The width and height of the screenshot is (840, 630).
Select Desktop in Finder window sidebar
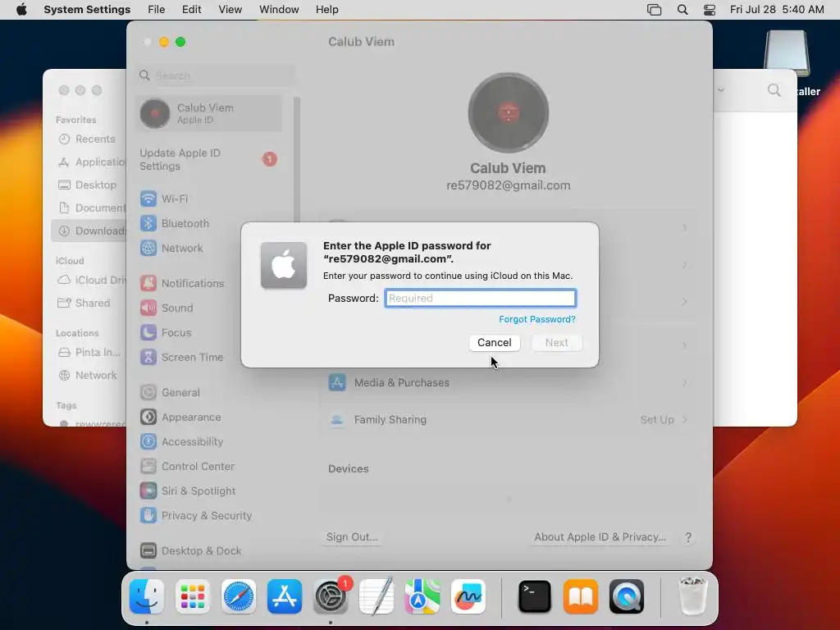point(89,185)
